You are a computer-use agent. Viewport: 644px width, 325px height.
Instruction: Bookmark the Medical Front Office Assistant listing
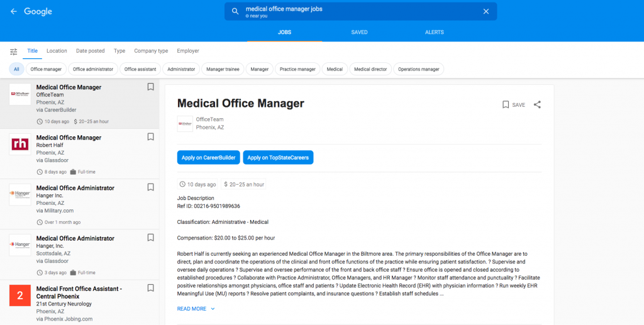151,288
